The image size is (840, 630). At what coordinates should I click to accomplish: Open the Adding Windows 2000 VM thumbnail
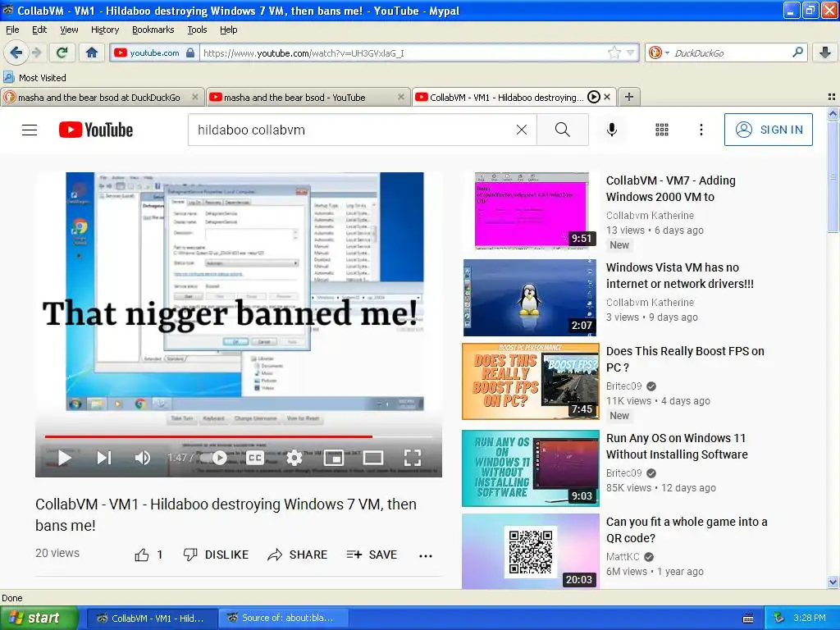pyautogui.click(x=532, y=211)
